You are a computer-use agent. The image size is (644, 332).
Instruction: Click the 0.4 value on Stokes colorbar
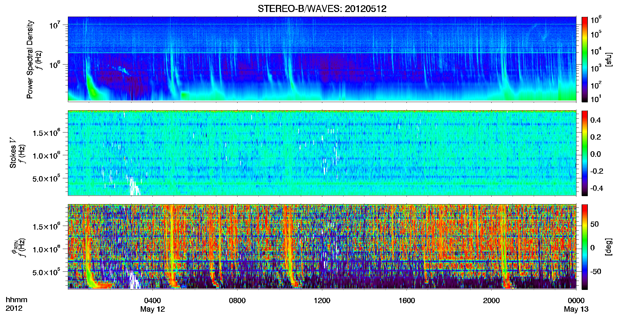pyautogui.click(x=595, y=120)
